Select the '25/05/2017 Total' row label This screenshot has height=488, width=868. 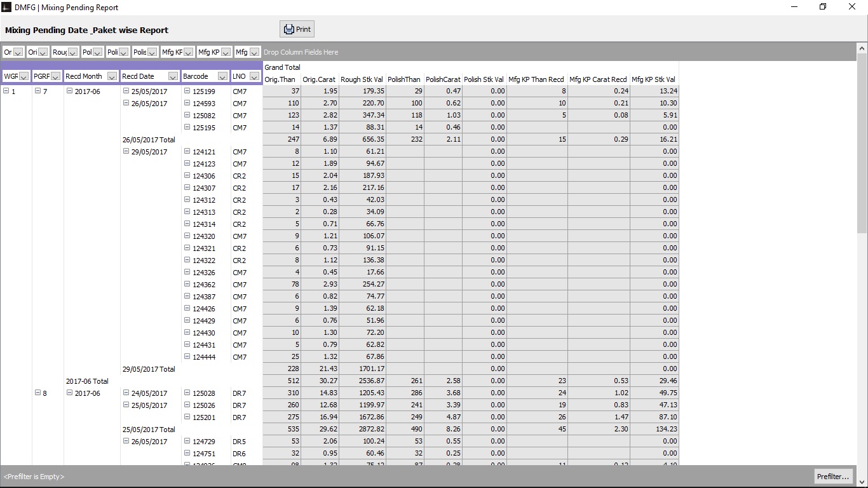tap(149, 429)
